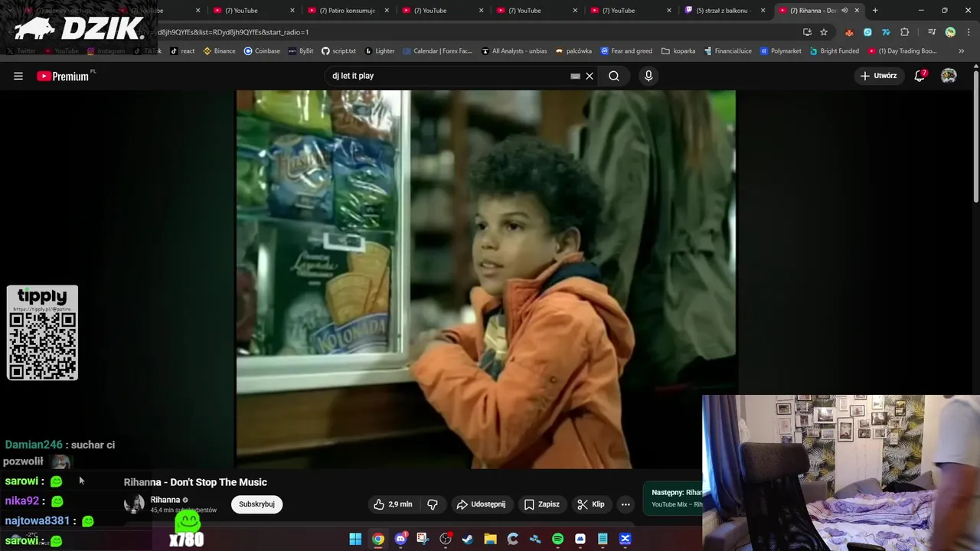Start voice search with microphone

(x=648, y=76)
